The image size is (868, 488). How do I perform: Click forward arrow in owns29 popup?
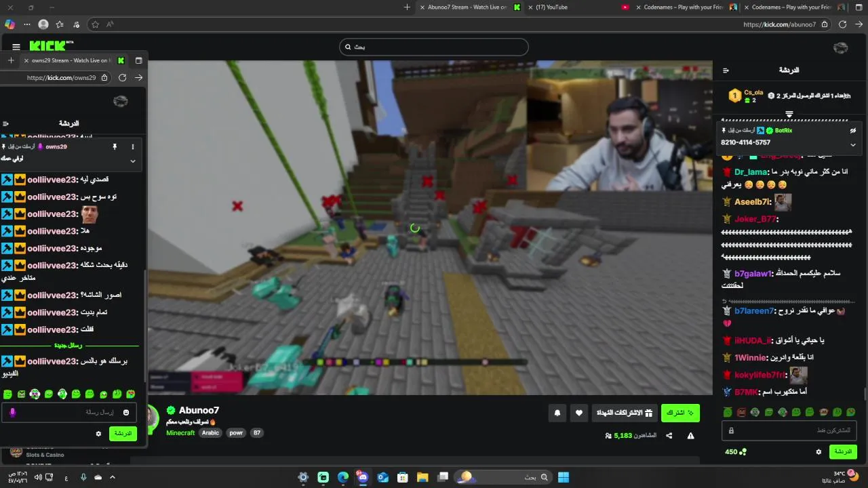[138, 78]
